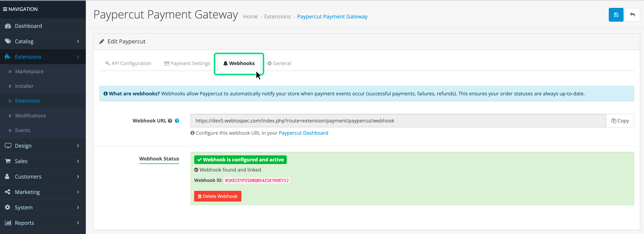Open the API Configuration tab
644x234 pixels.
(128, 63)
